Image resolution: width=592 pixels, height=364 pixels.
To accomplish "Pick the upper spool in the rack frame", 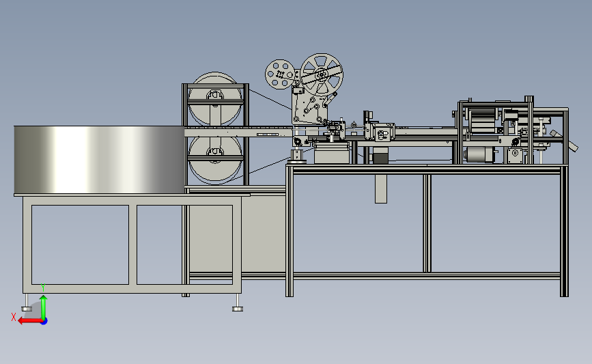I will pos(215,98).
